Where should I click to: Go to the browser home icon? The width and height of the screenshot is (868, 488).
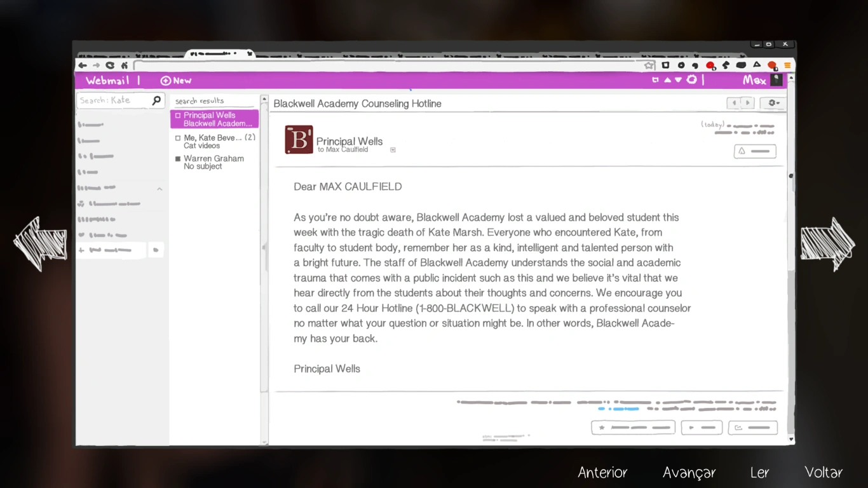(125, 65)
